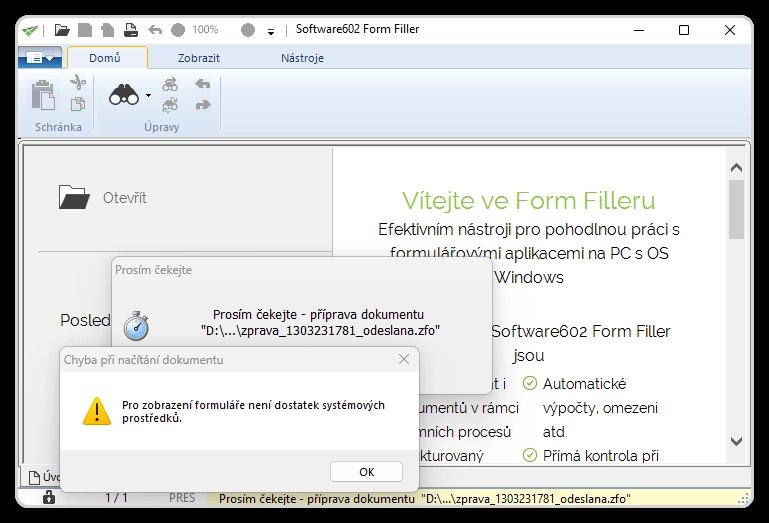
Task: Click the 100% zoom value
Action: [x=205, y=29]
